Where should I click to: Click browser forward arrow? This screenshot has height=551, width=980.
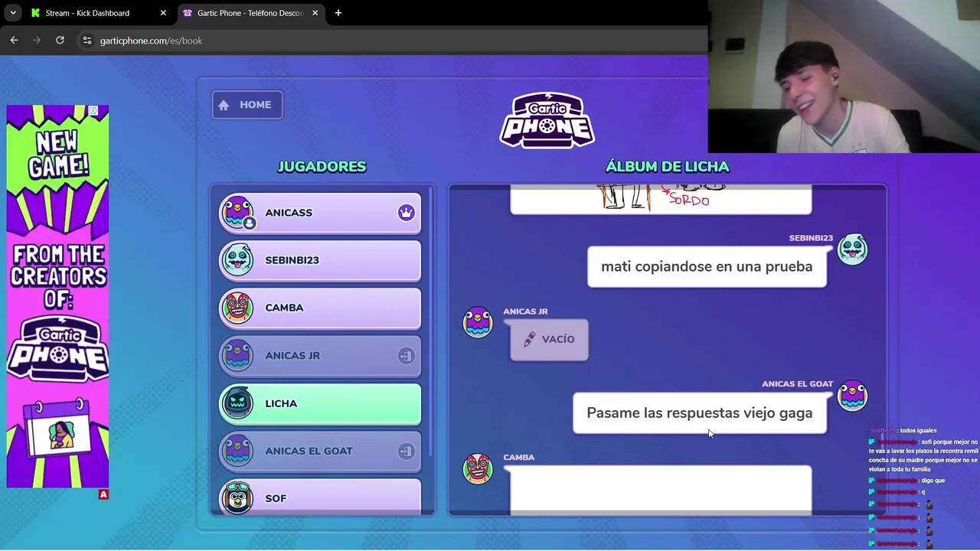pyautogui.click(x=37, y=41)
